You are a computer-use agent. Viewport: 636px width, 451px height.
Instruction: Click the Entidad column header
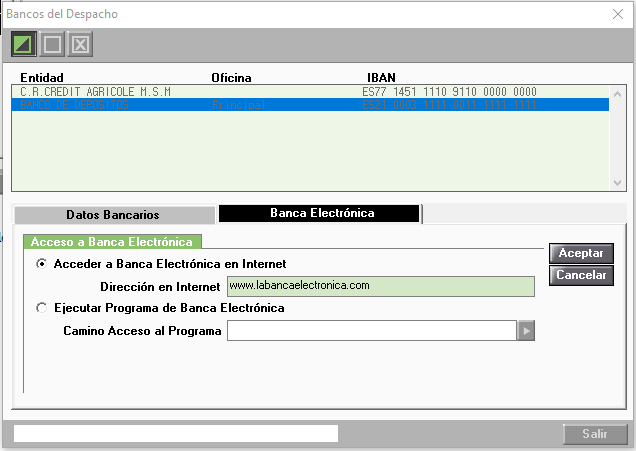click(x=42, y=77)
